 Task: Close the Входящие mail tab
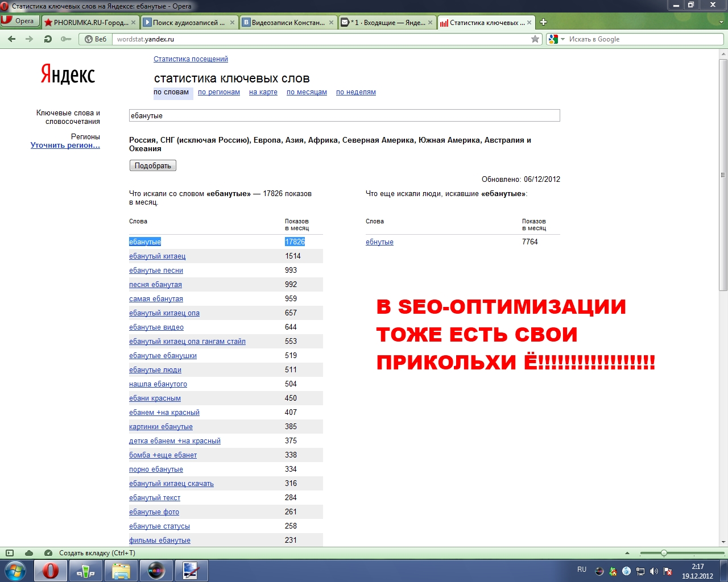click(x=431, y=23)
